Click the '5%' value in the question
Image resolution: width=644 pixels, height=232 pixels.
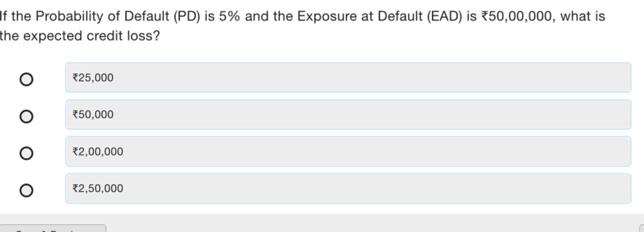pyautogui.click(x=229, y=16)
